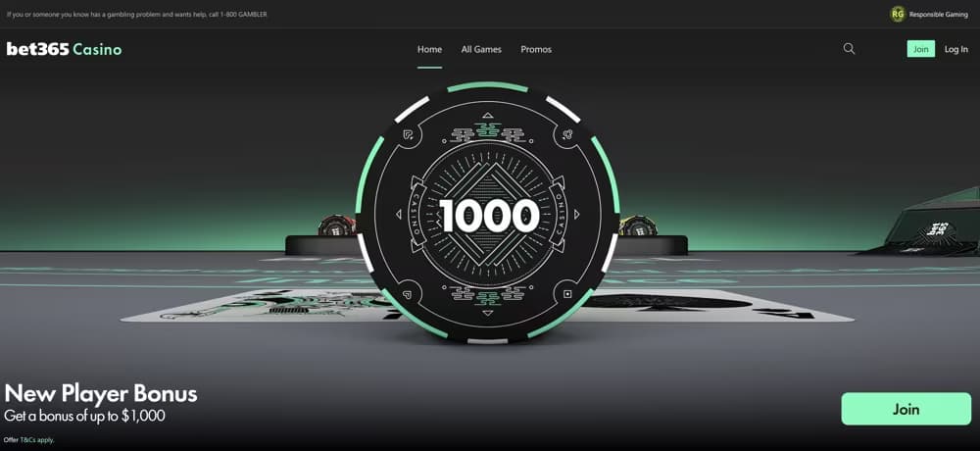Click small chip stack left of big chip
This screenshot has width=980, height=451.
pyautogui.click(x=336, y=226)
